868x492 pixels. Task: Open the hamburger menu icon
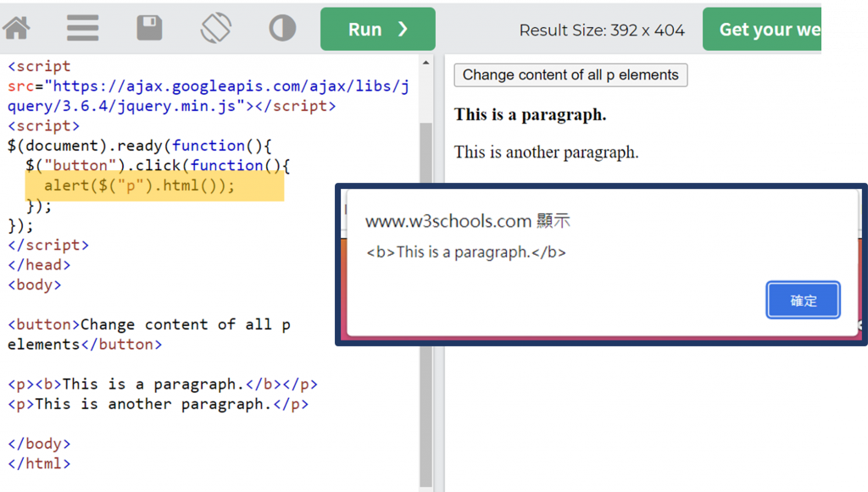point(82,28)
